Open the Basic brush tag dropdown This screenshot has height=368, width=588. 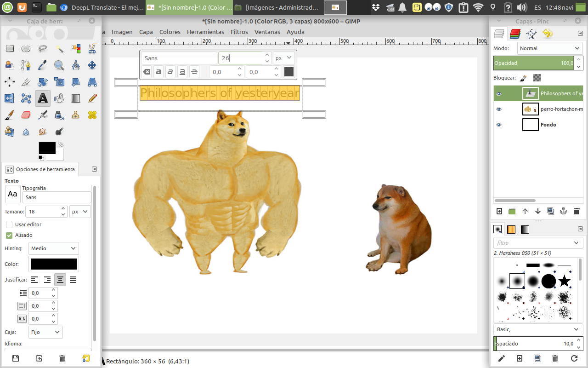point(538,329)
